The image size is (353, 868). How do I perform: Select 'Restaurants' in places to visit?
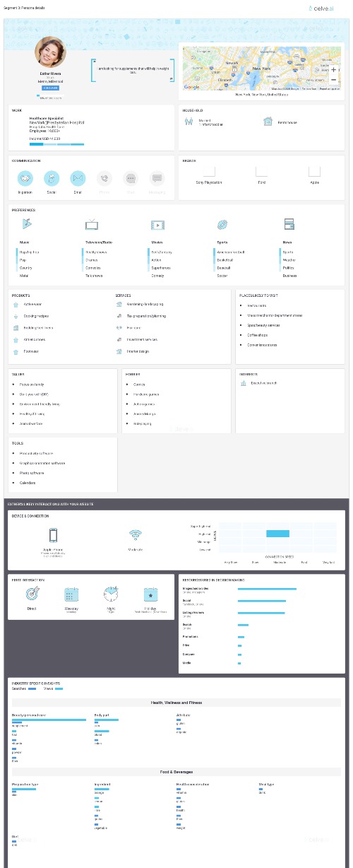[x=257, y=305]
